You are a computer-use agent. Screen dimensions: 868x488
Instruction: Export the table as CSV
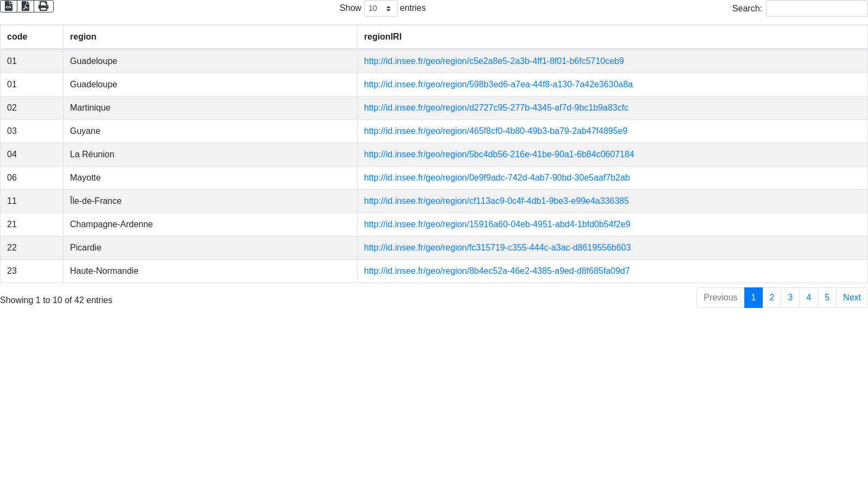tap(9, 6)
